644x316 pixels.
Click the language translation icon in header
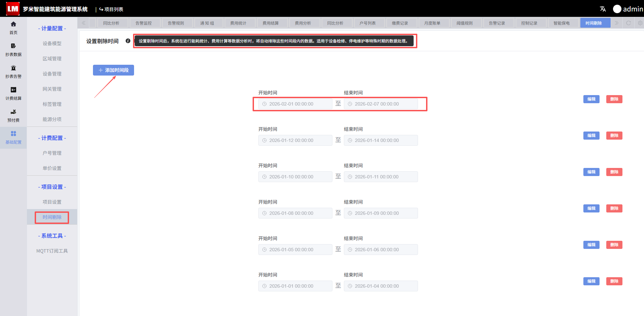click(603, 9)
